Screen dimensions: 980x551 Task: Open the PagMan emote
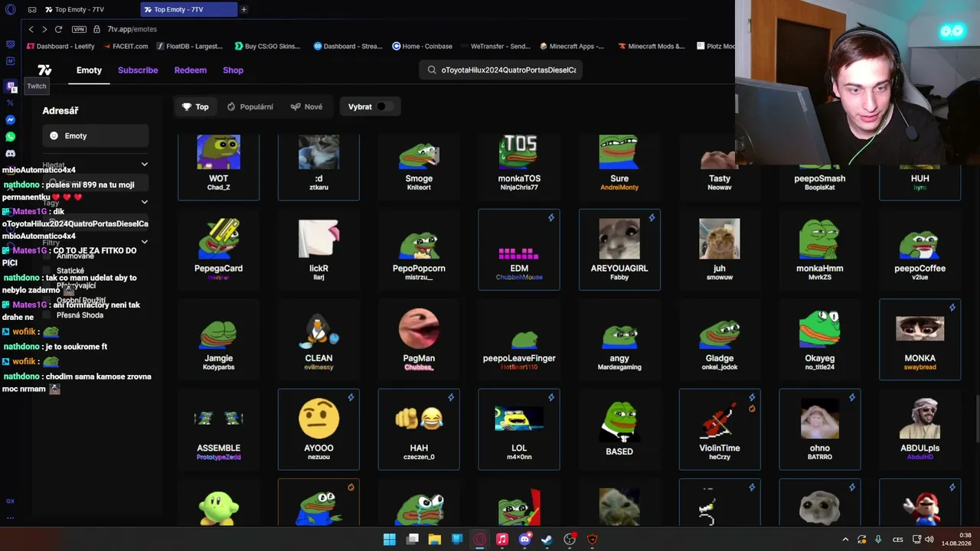click(419, 339)
